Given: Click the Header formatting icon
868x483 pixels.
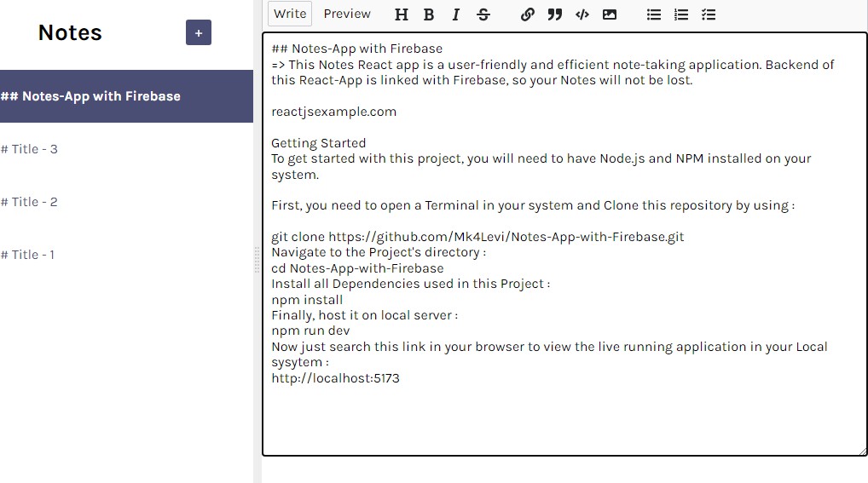Looking at the screenshot, I should pyautogui.click(x=402, y=14).
